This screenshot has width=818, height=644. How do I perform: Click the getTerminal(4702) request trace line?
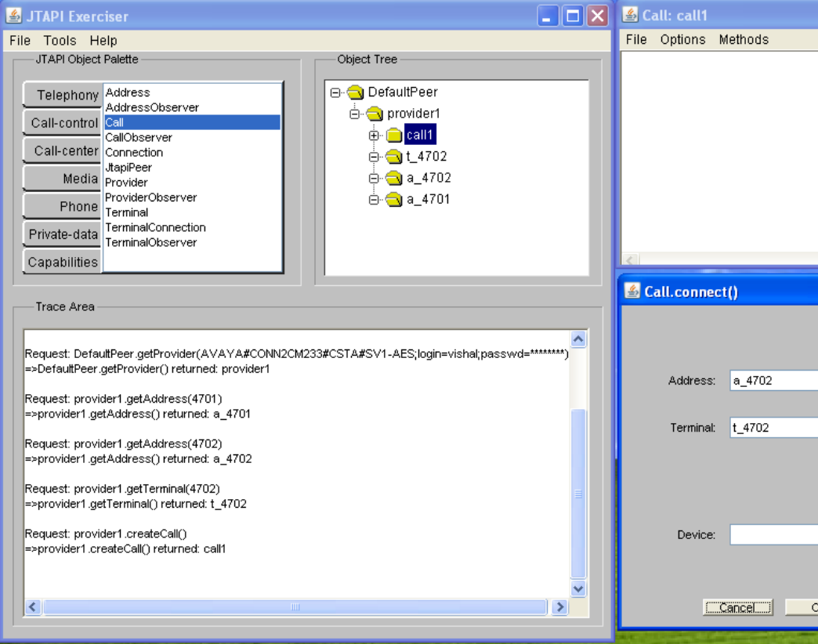click(x=122, y=489)
